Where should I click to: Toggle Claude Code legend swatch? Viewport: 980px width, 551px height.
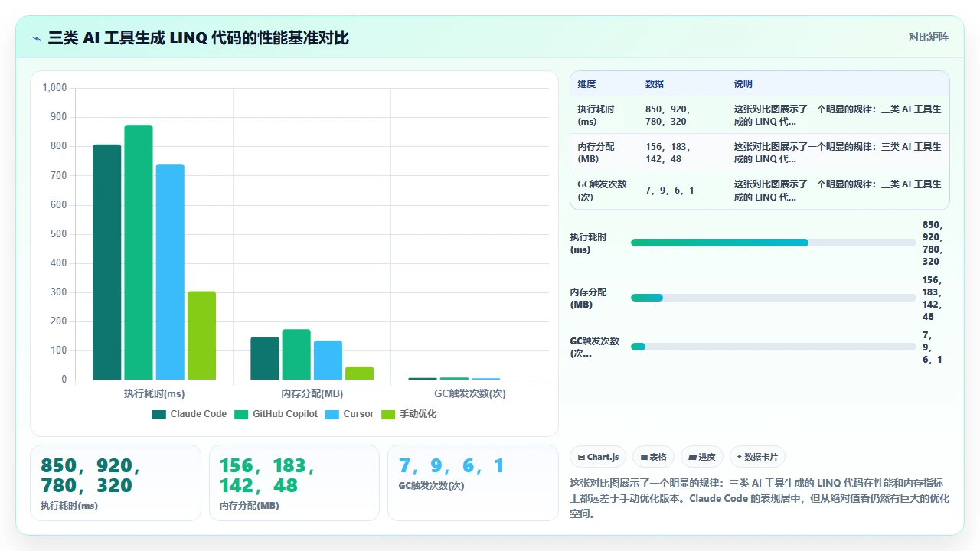pyautogui.click(x=159, y=415)
